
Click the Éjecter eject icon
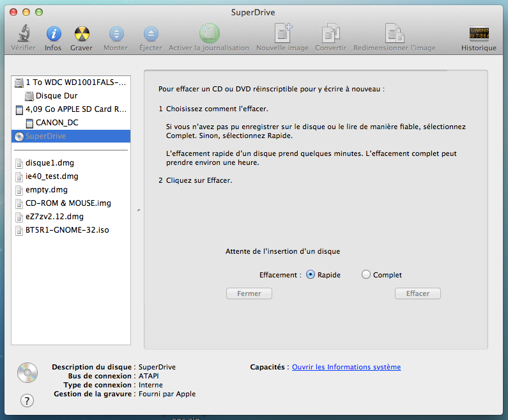pos(151,34)
